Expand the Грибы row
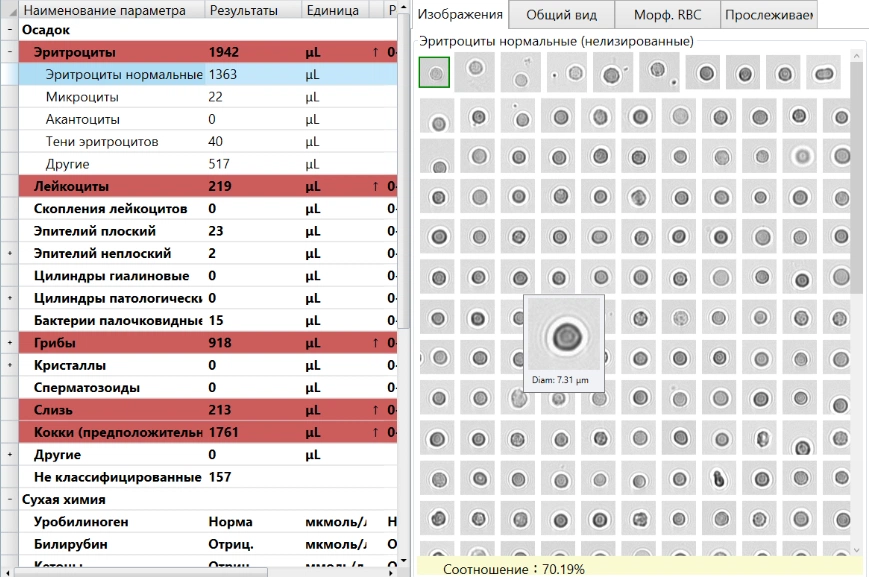The height and width of the screenshot is (577, 869). point(9,343)
